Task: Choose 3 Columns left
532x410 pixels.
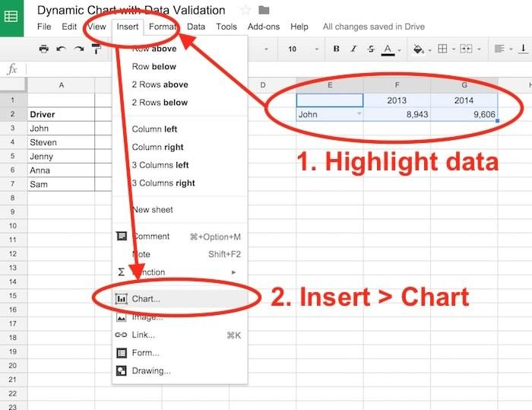Action: 180,165
